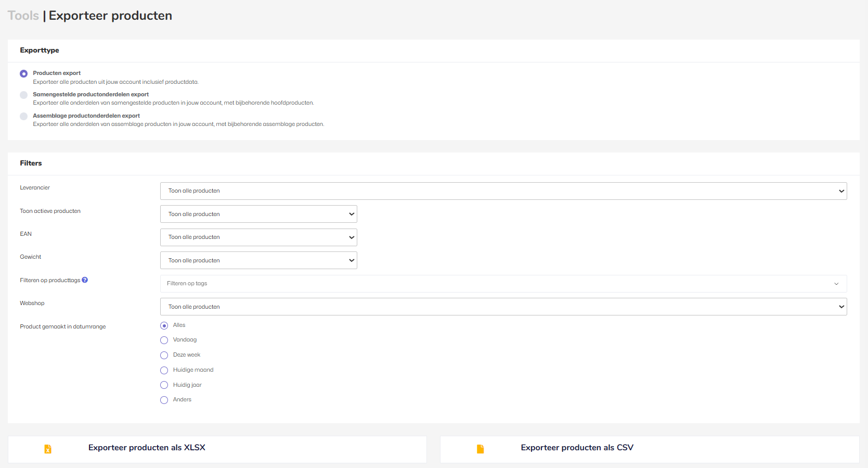Choose the Vandaag date range radio
This screenshot has height=468, width=868.
click(164, 340)
